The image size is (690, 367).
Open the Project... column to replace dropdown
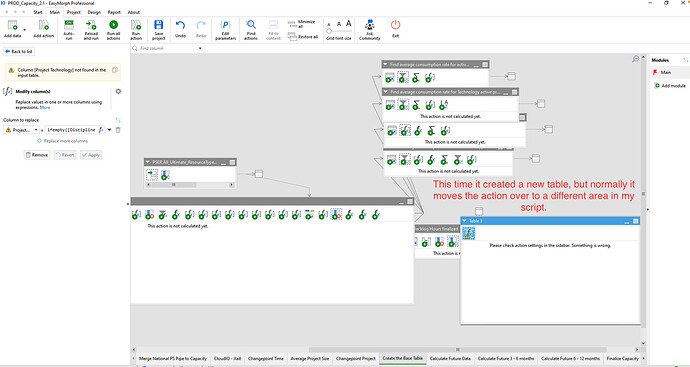tap(21, 130)
